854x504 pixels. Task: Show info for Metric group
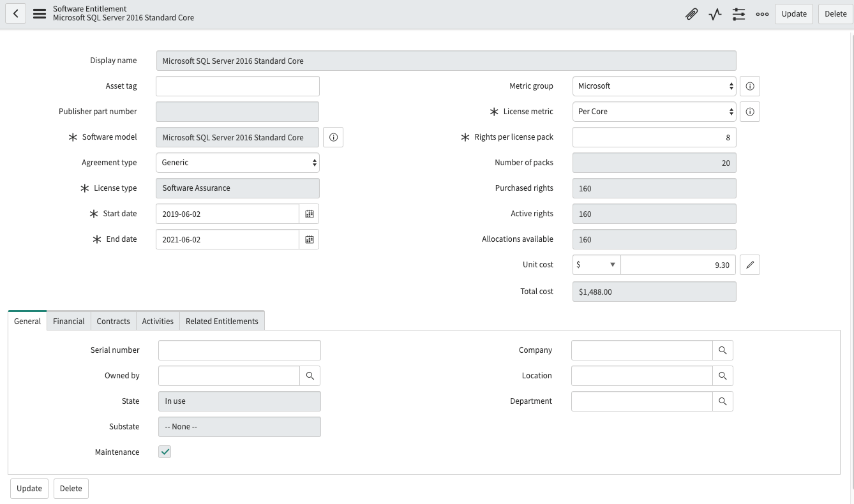pyautogui.click(x=750, y=86)
